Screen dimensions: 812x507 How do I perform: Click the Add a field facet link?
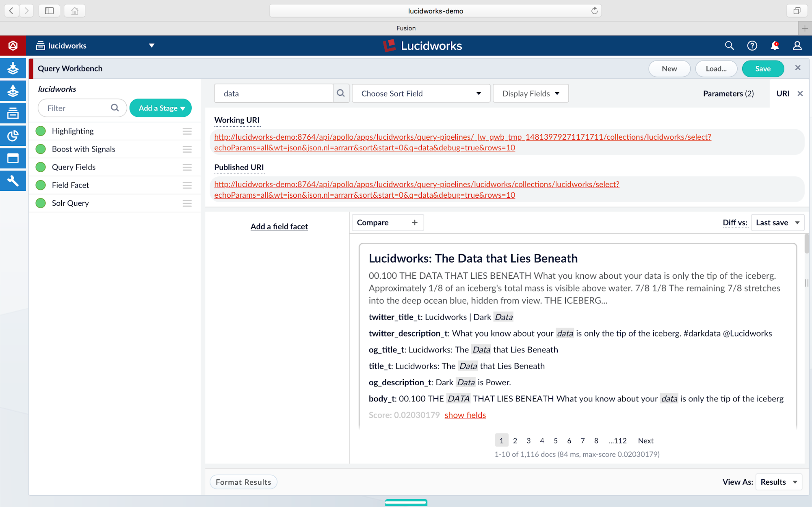tap(279, 227)
